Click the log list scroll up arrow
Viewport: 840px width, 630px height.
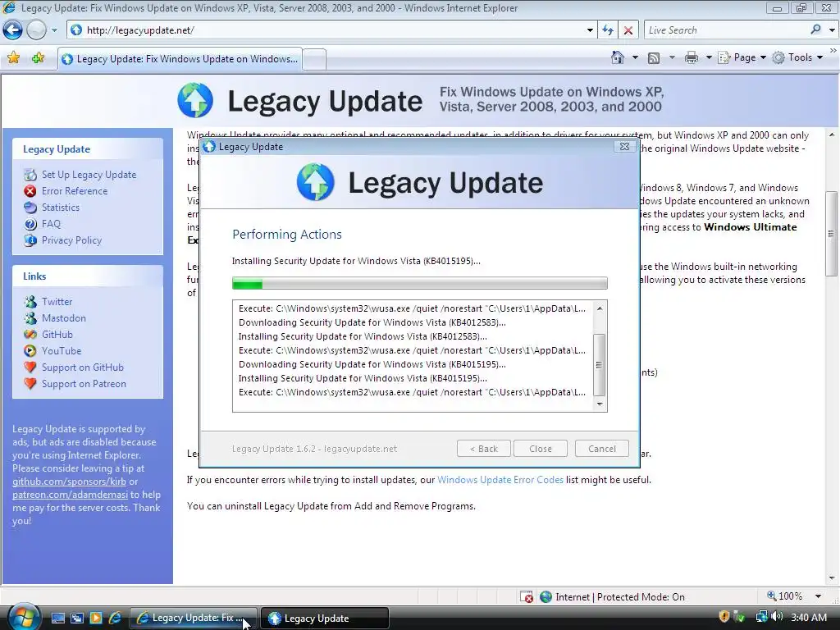[x=600, y=308]
